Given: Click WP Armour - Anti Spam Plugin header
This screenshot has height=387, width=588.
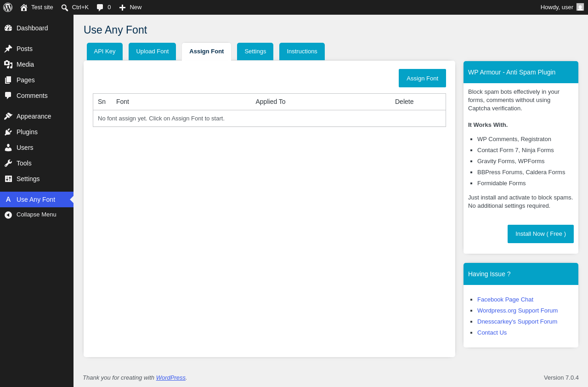Looking at the screenshot, I should pyautogui.click(x=521, y=72).
